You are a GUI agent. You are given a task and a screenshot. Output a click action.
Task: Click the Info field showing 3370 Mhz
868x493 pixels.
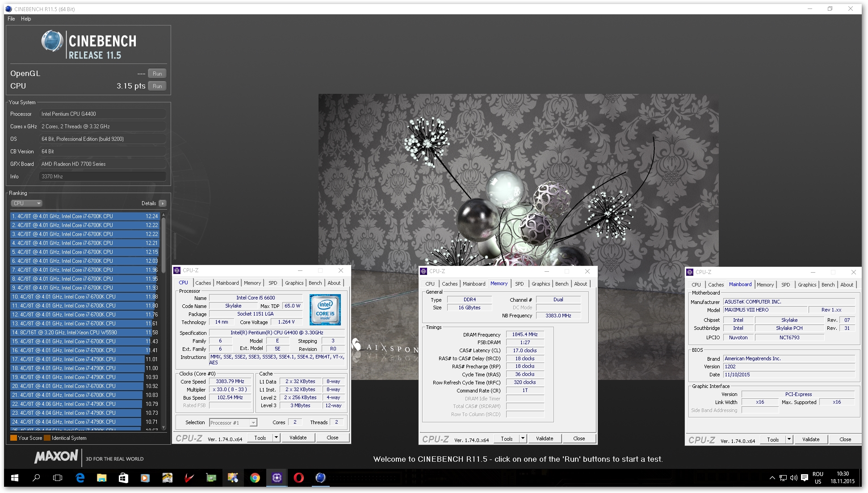coord(102,177)
